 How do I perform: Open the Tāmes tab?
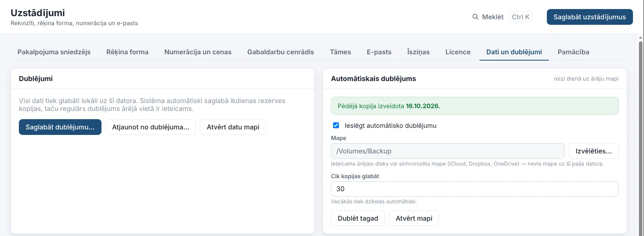pyautogui.click(x=340, y=52)
